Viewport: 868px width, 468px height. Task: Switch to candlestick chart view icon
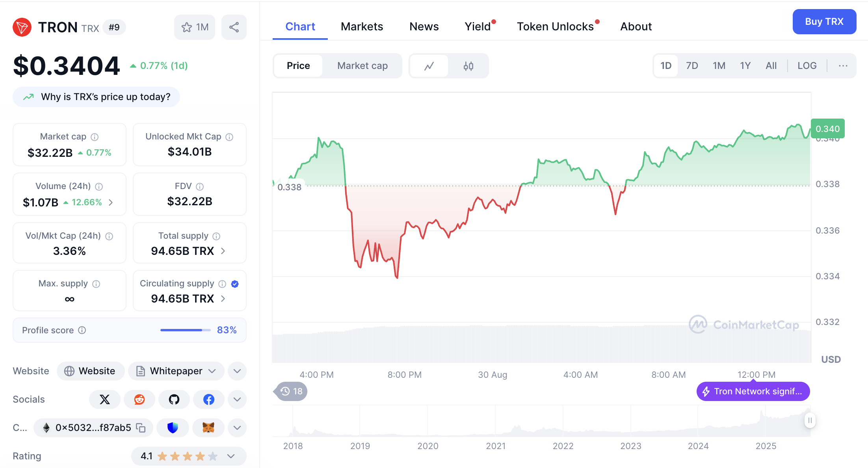[x=468, y=66]
